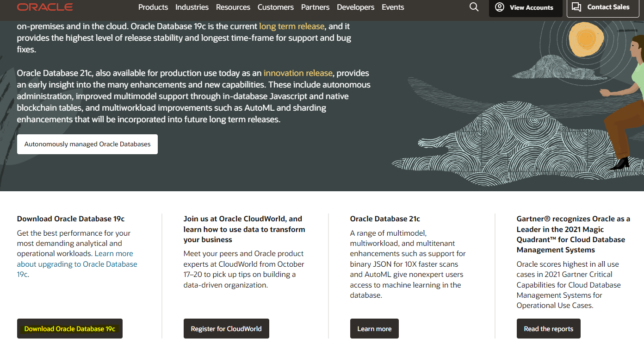
Task: Click the paragraph about Oracle Database 21c
Action: click(x=194, y=96)
